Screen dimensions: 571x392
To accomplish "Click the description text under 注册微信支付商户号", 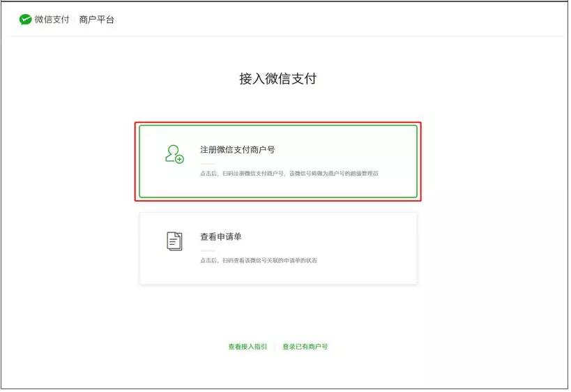I will (289, 174).
